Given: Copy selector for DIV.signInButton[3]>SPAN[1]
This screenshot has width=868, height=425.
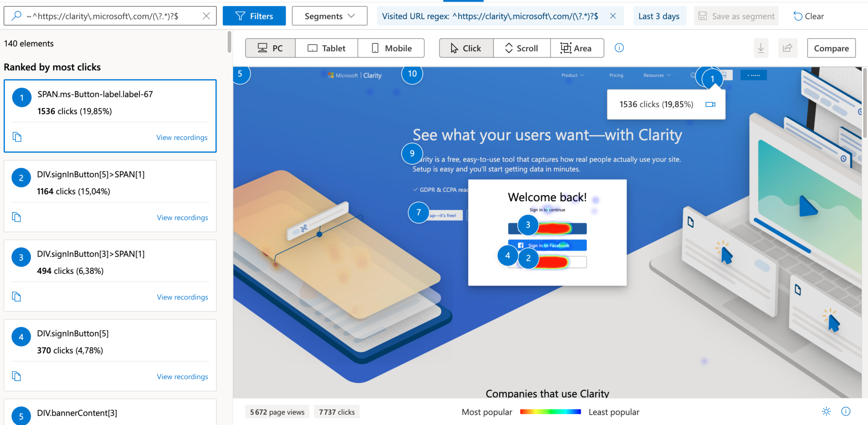Looking at the screenshot, I should [17, 297].
